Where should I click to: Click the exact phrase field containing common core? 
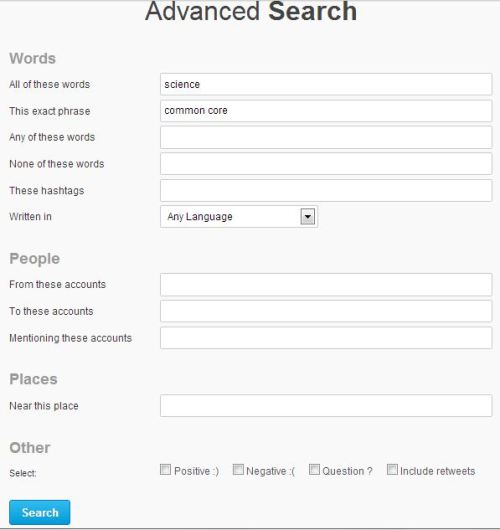tap(326, 111)
